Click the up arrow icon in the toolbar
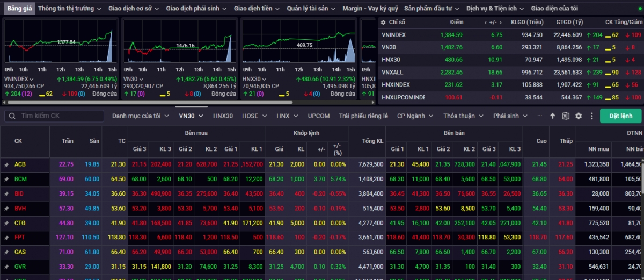This screenshot has width=644, height=280. [x=553, y=116]
